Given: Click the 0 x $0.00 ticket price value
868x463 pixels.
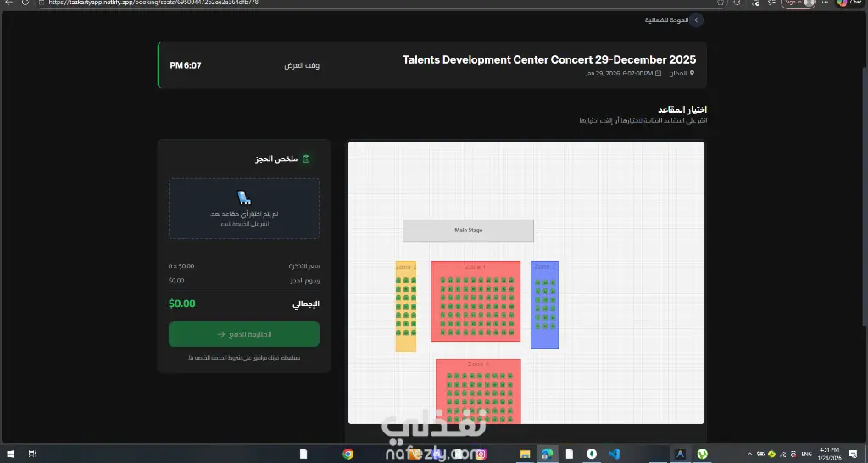Looking at the screenshot, I should (x=181, y=265).
